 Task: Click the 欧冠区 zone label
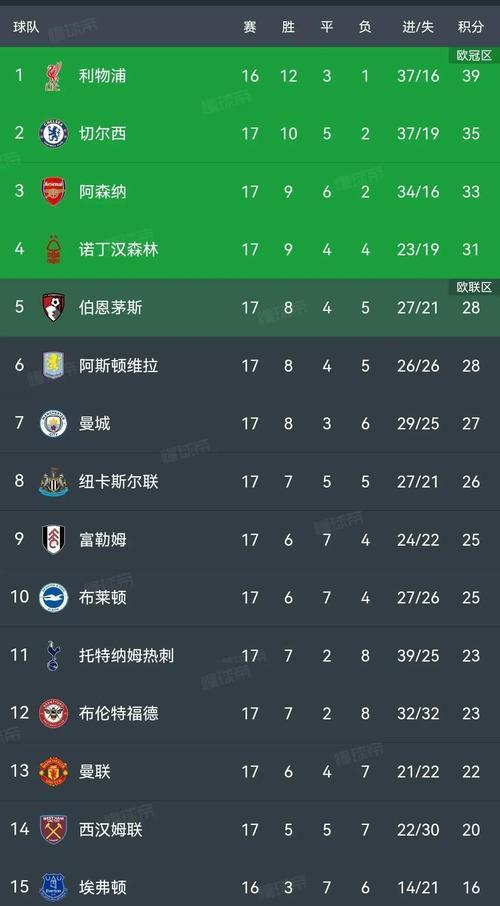[474, 55]
